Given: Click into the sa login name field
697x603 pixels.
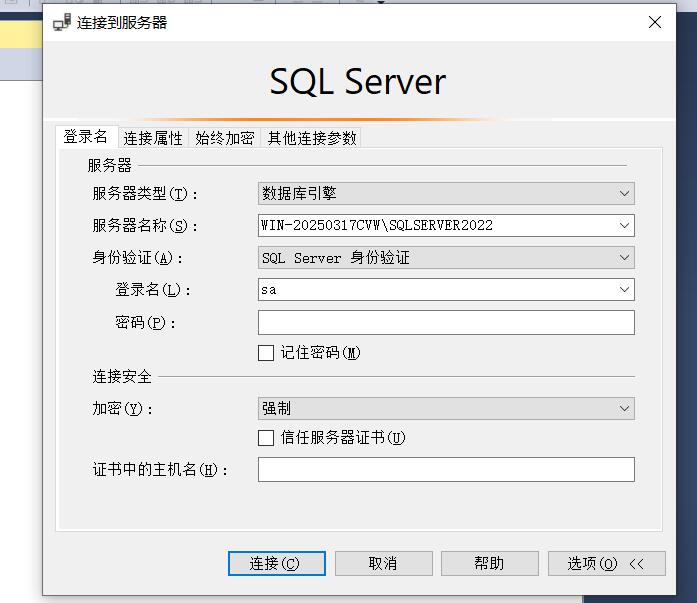Looking at the screenshot, I should [437, 290].
